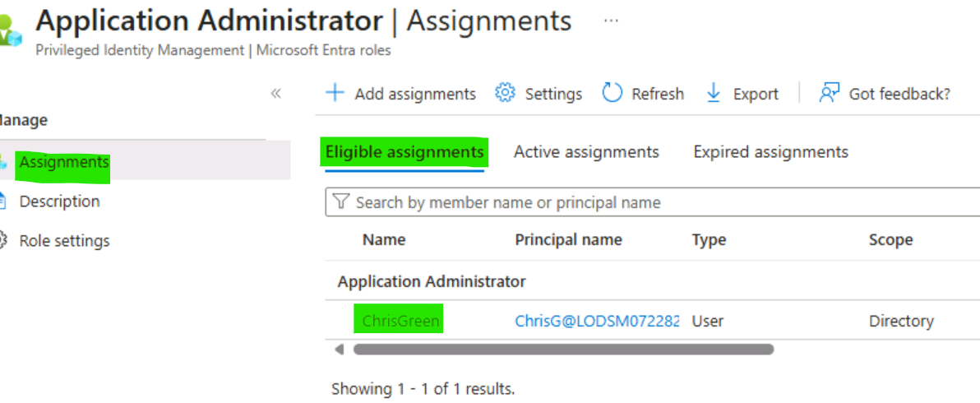The image size is (980, 403).
Task: Click the Got feedback person icon
Action: (x=829, y=93)
